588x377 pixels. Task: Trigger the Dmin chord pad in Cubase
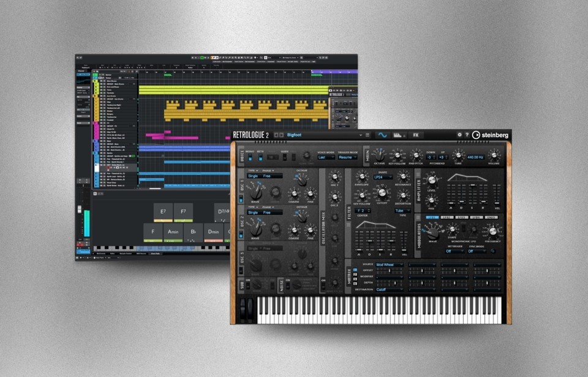pyautogui.click(x=213, y=233)
